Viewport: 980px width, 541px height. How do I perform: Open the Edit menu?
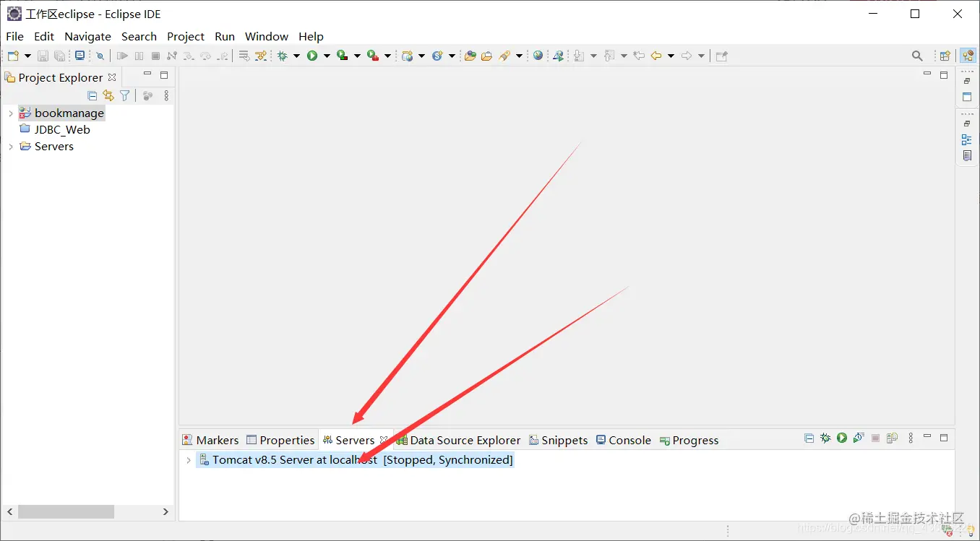tap(44, 36)
